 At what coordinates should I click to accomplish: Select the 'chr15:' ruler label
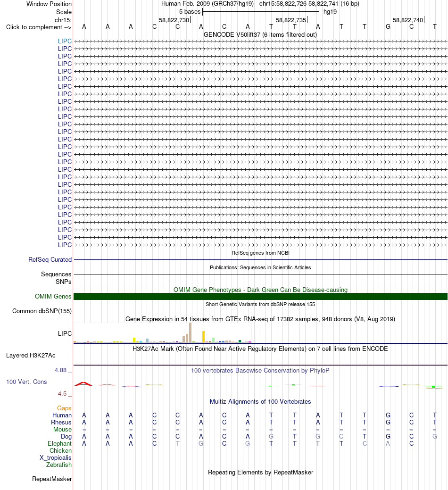point(63,20)
